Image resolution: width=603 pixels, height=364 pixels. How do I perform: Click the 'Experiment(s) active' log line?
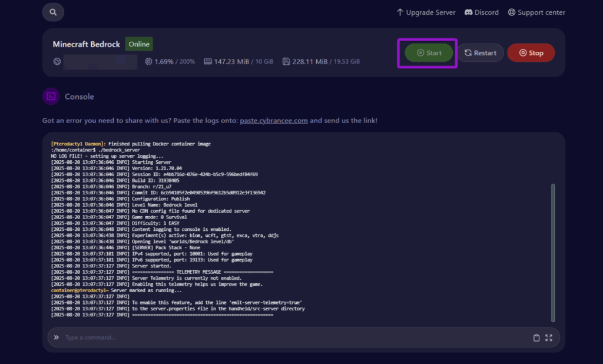165,236
